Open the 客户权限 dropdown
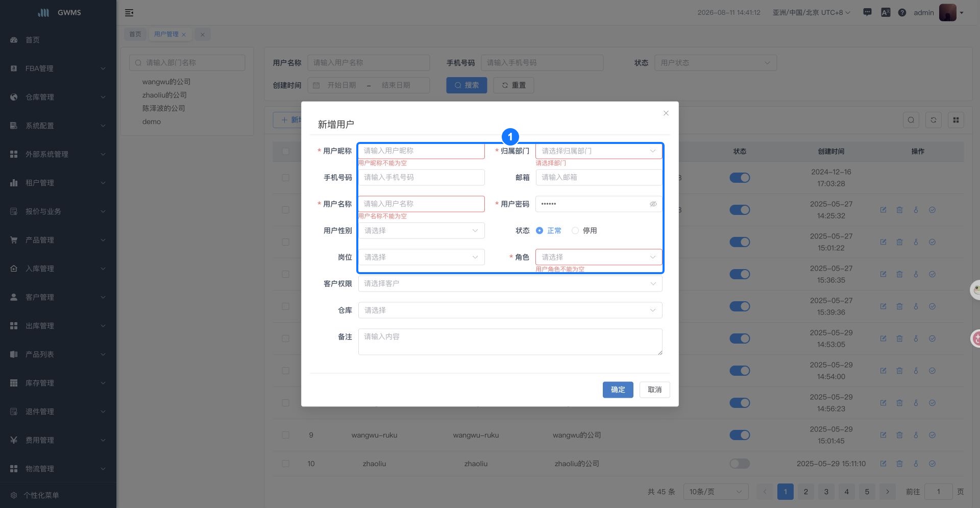The height and width of the screenshot is (508, 980). click(x=510, y=284)
